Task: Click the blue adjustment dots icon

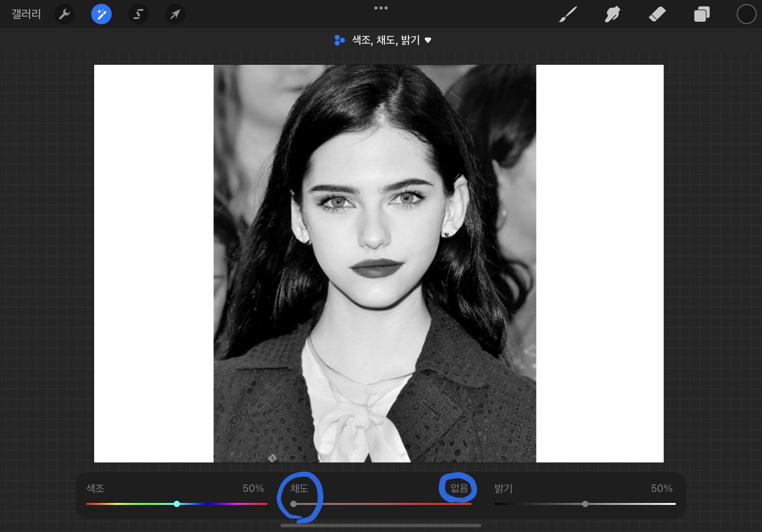Action: tap(340, 40)
